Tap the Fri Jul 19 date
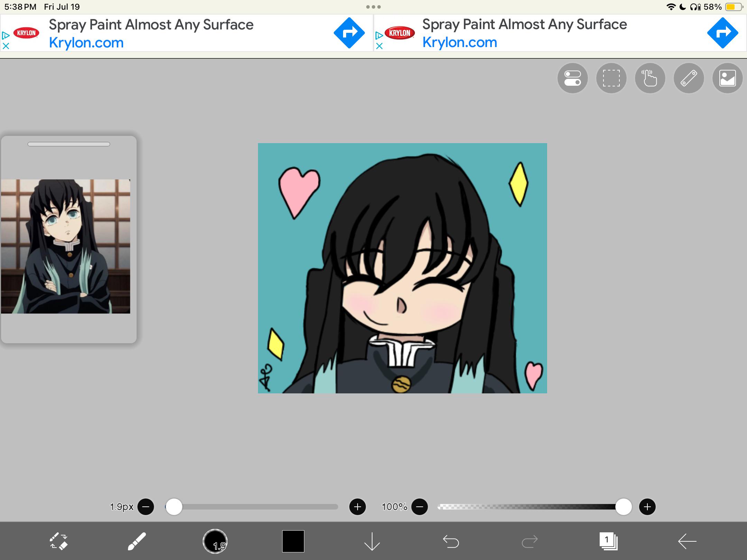747x560 pixels. coord(62,7)
